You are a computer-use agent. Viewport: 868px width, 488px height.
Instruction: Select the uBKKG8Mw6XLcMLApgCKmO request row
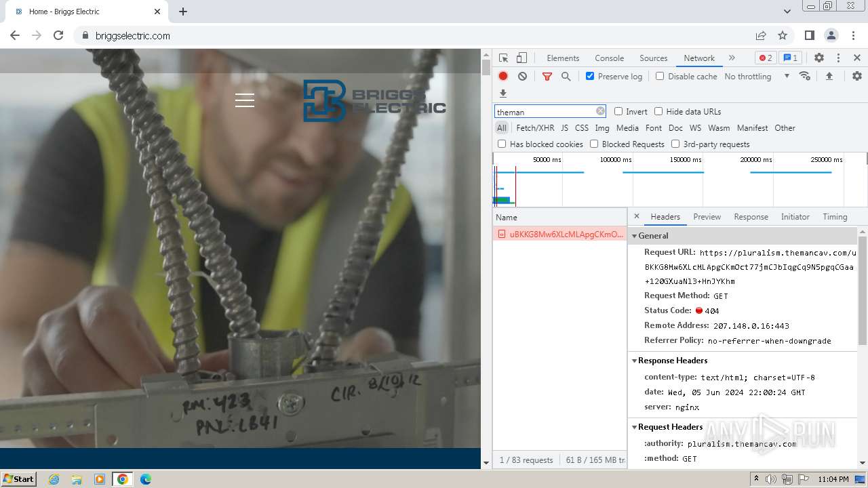pyautogui.click(x=559, y=234)
